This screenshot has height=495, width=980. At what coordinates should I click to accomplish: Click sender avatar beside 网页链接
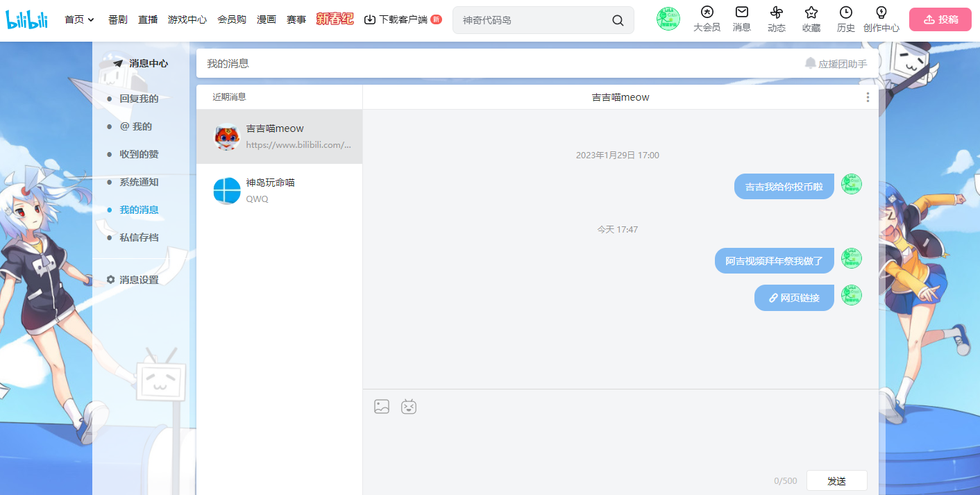click(x=852, y=295)
